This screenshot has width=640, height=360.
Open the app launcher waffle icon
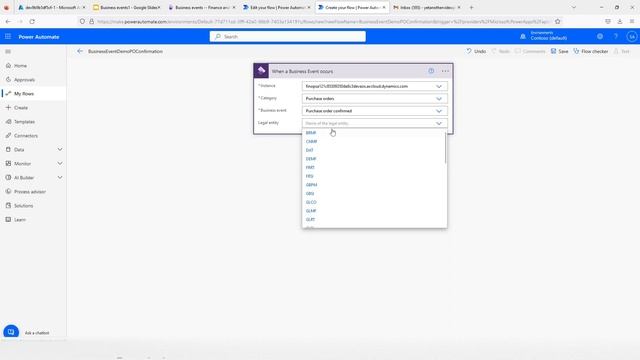pyautogui.click(x=8, y=37)
